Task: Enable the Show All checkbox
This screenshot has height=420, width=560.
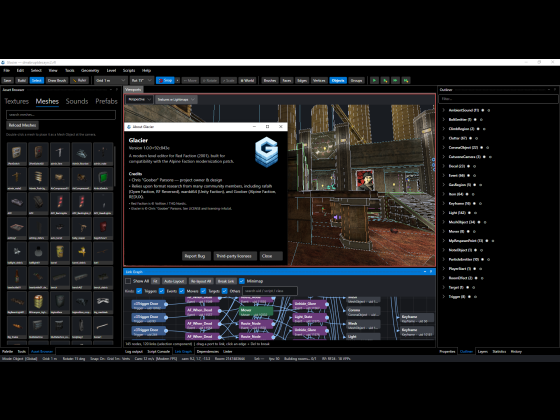Action: 128,281
